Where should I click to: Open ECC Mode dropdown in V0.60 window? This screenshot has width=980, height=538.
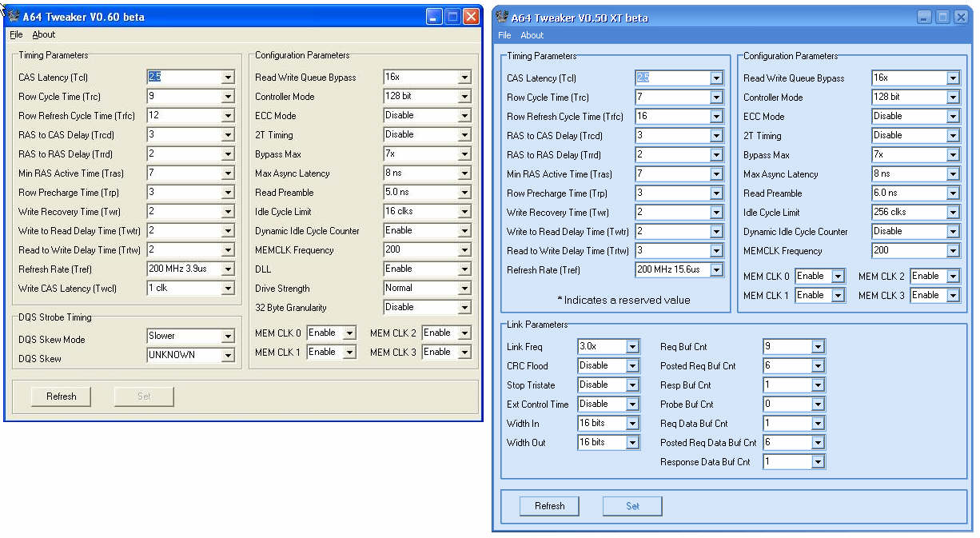[464, 116]
